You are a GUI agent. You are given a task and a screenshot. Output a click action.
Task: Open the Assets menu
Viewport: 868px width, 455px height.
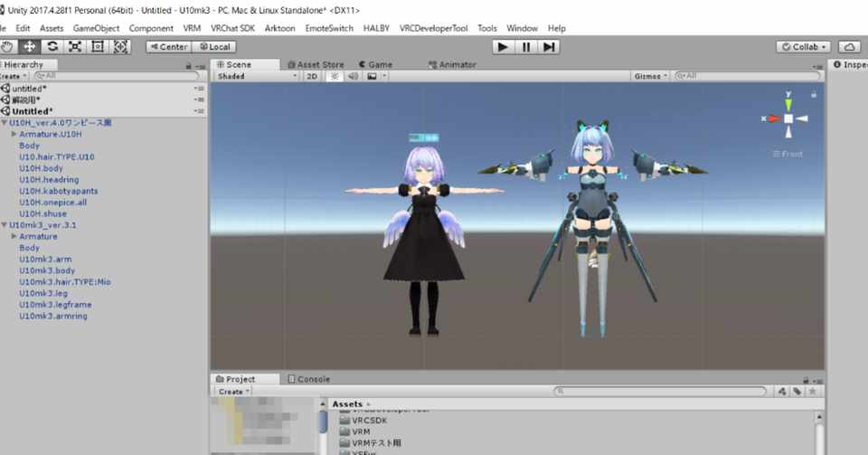point(52,28)
